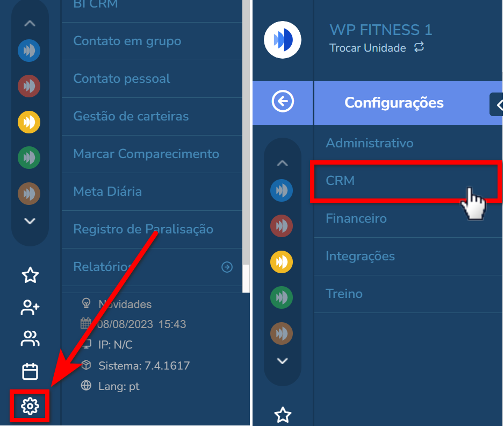Open the calendar icon in sidebar
504x426 pixels.
point(30,372)
